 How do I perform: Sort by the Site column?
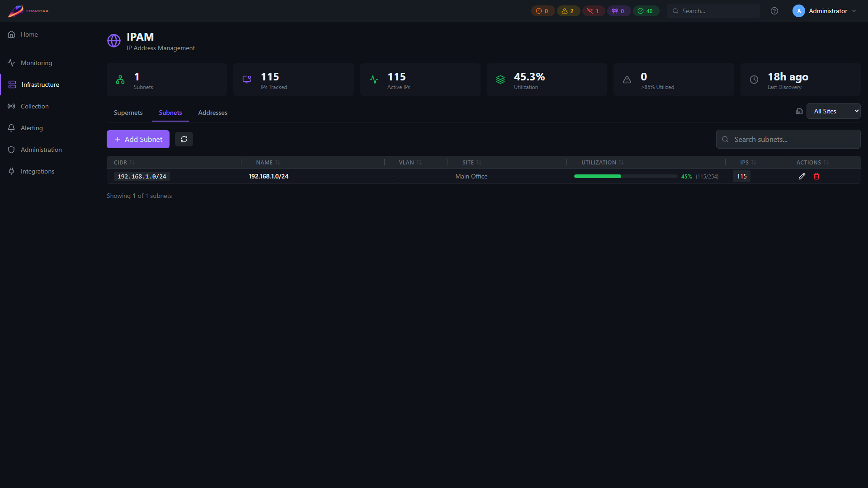point(472,162)
